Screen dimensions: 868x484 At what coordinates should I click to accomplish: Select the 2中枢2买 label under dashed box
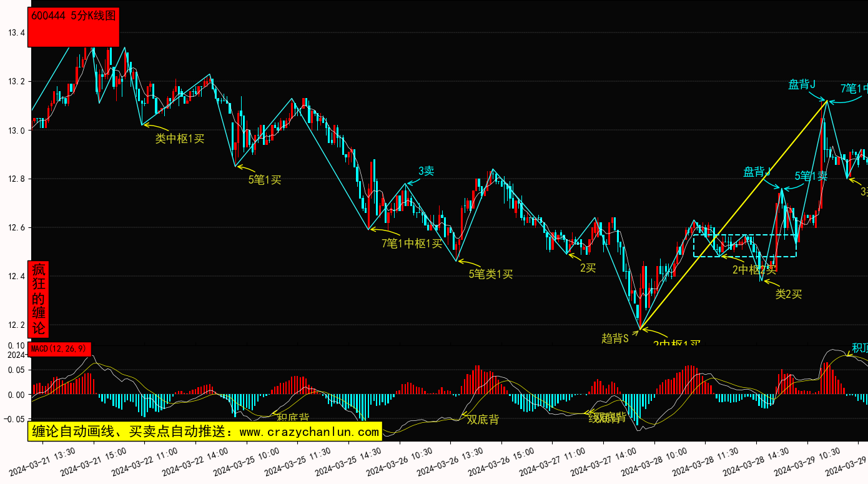(754, 270)
